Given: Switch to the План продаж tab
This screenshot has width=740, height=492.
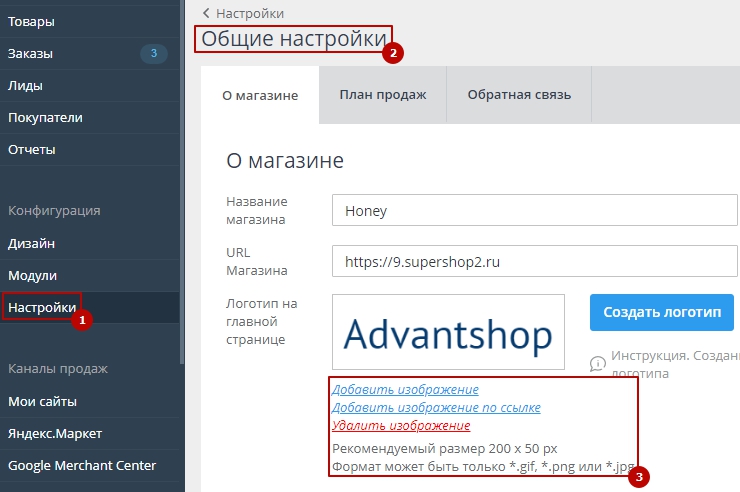Looking at the screenshot, I should [382, 95].
